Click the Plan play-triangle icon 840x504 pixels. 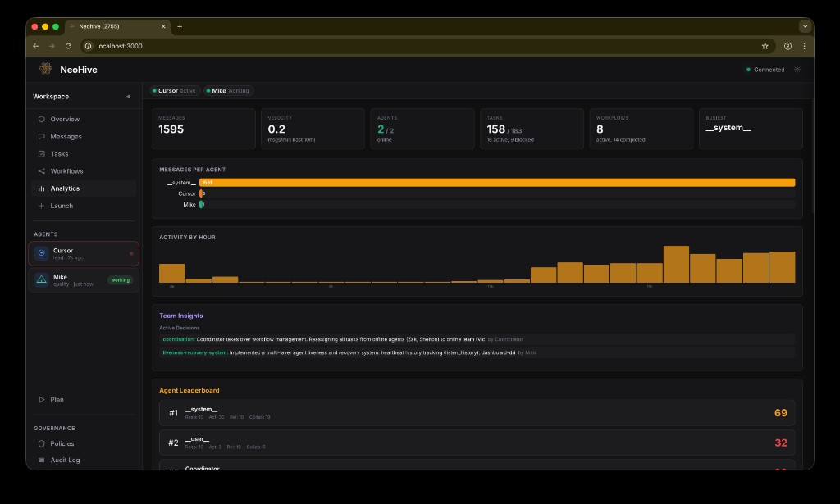tap(41, 400)
